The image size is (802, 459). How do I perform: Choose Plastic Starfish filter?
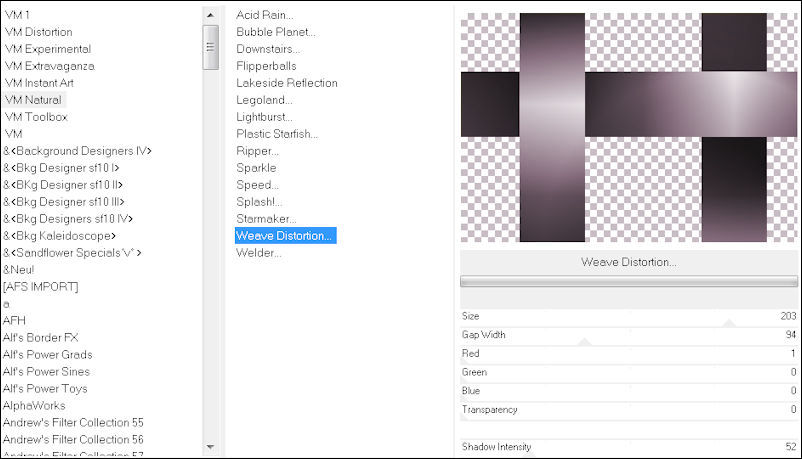coord(277,134)
